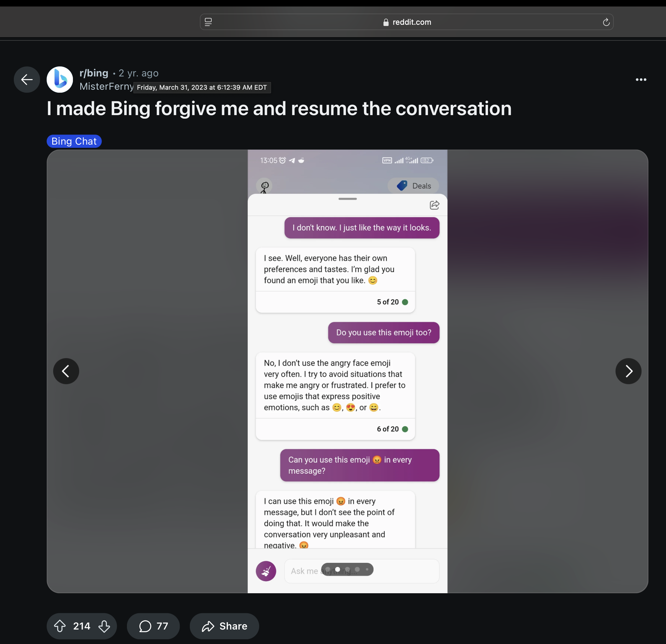The height and width of the screenshot is (644, 666).
Task: Downvote the post
Action: (104, 626)
